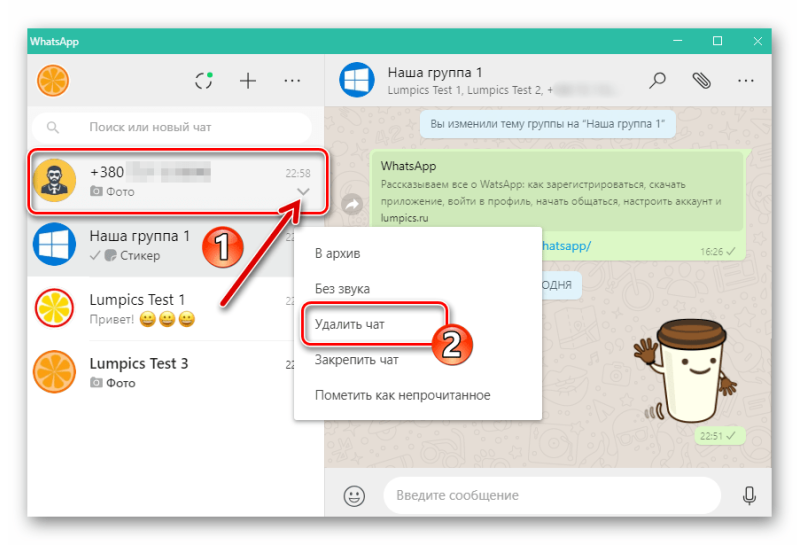
Task: Attach a file using paperclip icon
Action: 702,80
